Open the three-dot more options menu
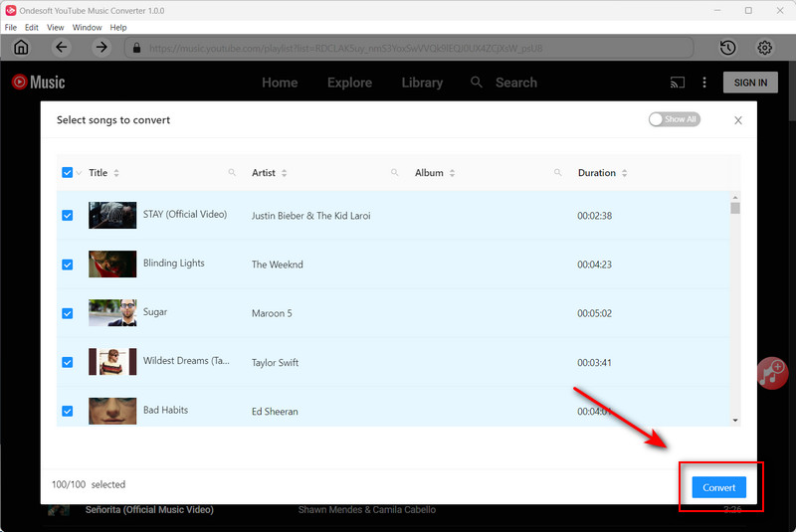The height and width of the screenshot is (532, 796). click(x=704, y=83)
